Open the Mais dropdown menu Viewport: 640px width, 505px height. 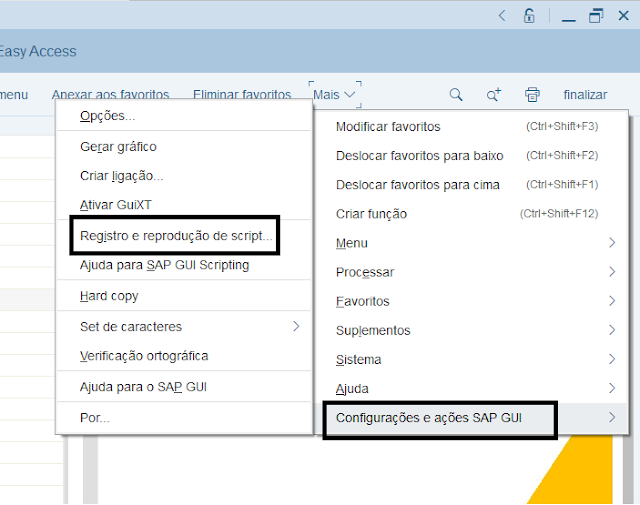coord(335,95)
